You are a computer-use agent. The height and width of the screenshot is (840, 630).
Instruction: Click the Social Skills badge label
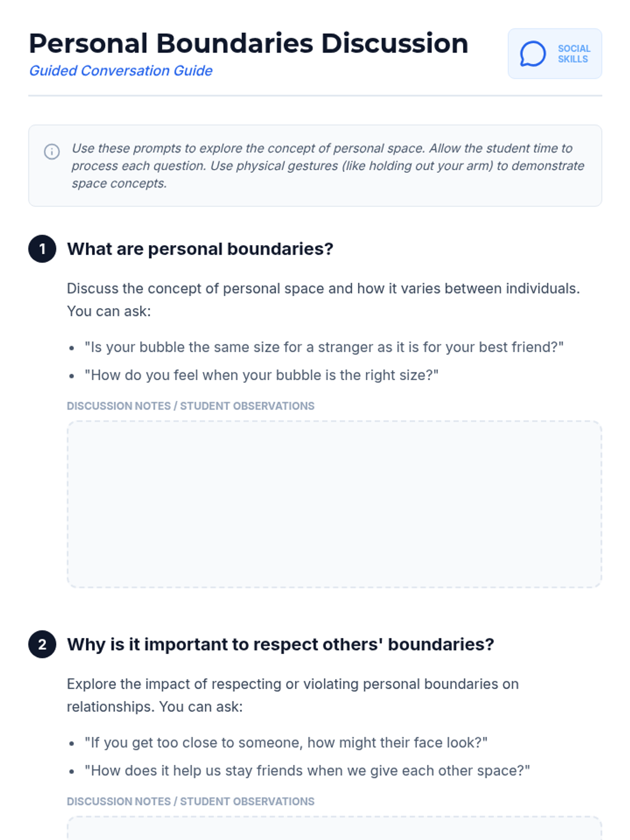(x=573, y=54)
